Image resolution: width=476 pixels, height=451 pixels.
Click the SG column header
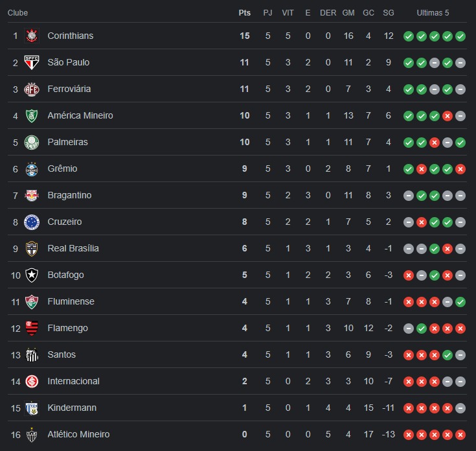pos(389,13)
